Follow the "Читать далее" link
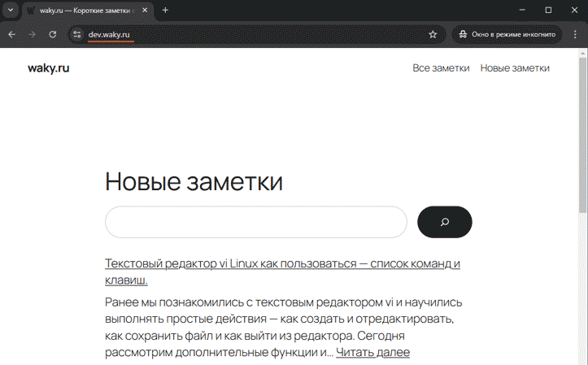Viewport: 588px width, 365px height. 372,353
